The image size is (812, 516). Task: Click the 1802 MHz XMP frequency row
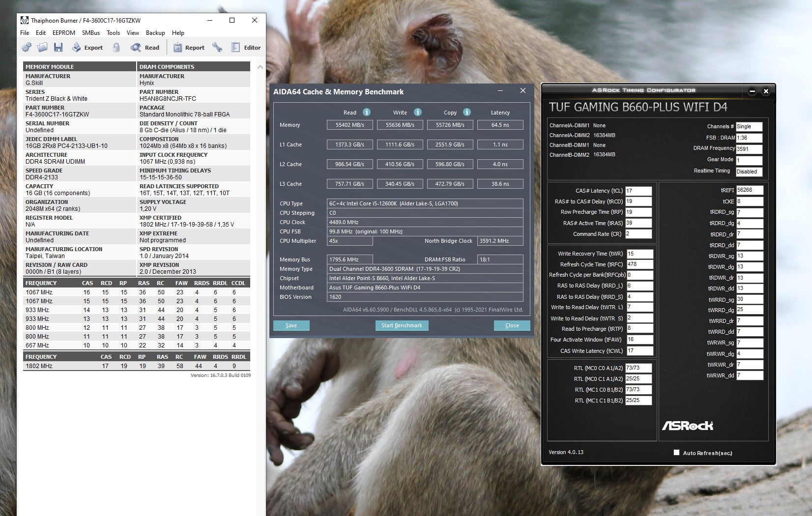coord(137,366)
